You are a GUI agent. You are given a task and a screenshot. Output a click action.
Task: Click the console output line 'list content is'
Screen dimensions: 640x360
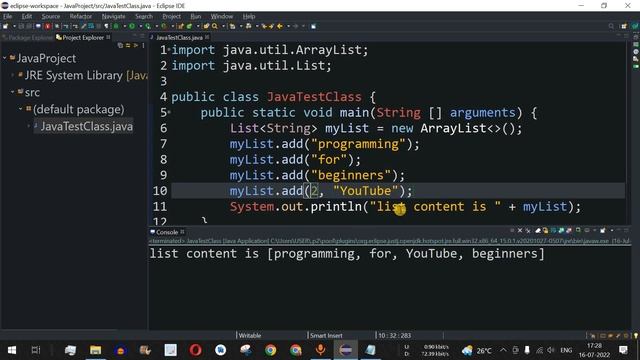tap(347, 253)
